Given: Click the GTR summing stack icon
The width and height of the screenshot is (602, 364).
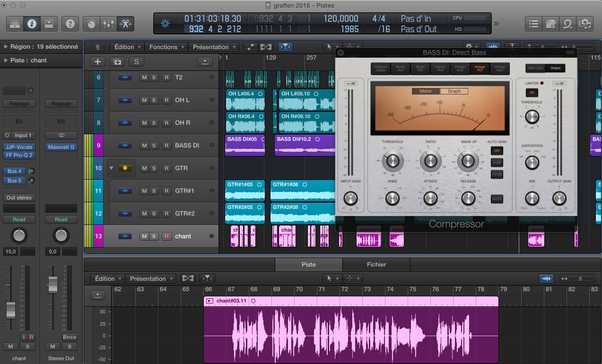Looking at the screenshot, I should point(125,168).
